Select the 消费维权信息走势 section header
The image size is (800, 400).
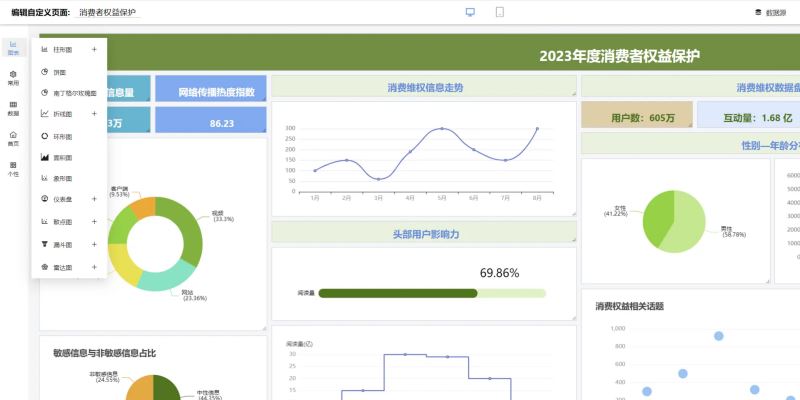pyautogui.click(x=424, y=87)
